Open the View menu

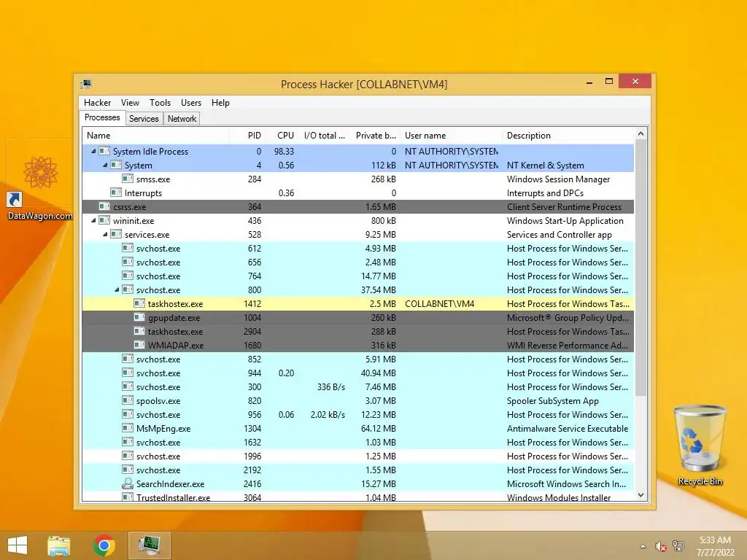(x=130, y=102)
